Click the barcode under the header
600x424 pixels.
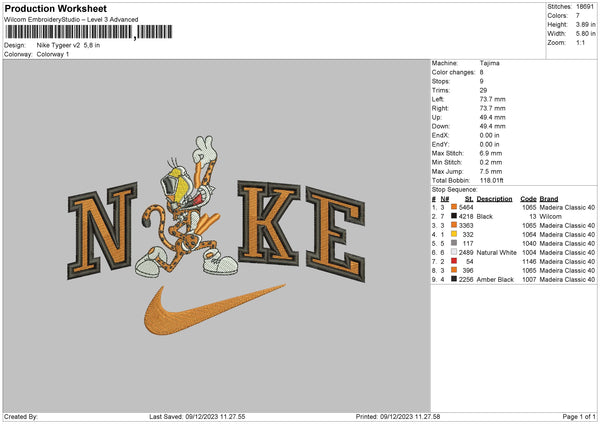tap(89, 32)
